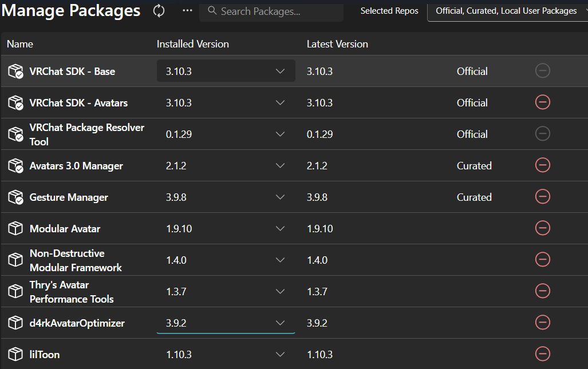Open version dropdown for Thry's Avatar Performance Tools
This screenshot has height=369, width=588.
click(226, 291)
